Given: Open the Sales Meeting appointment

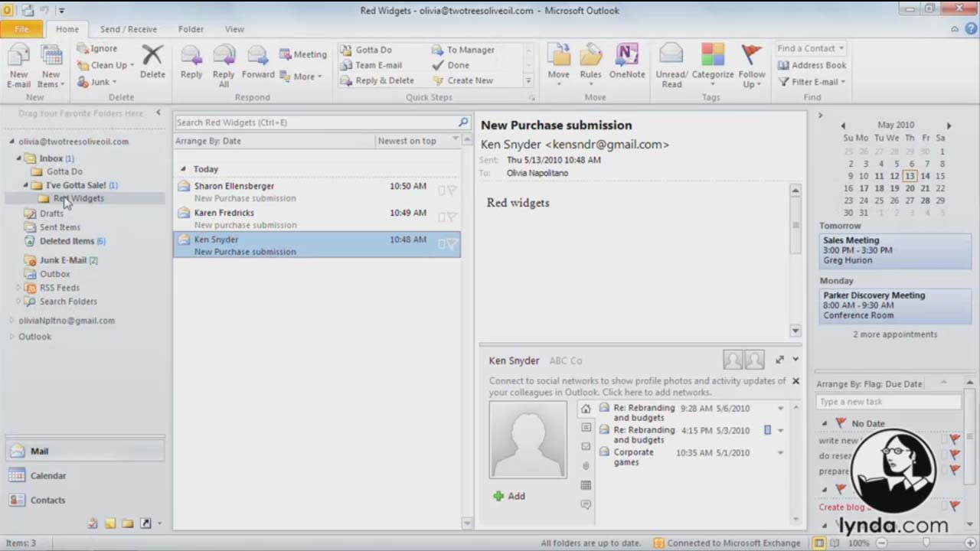Looking at the screenshot, I should pyautogui.click(x=894, y=250).
